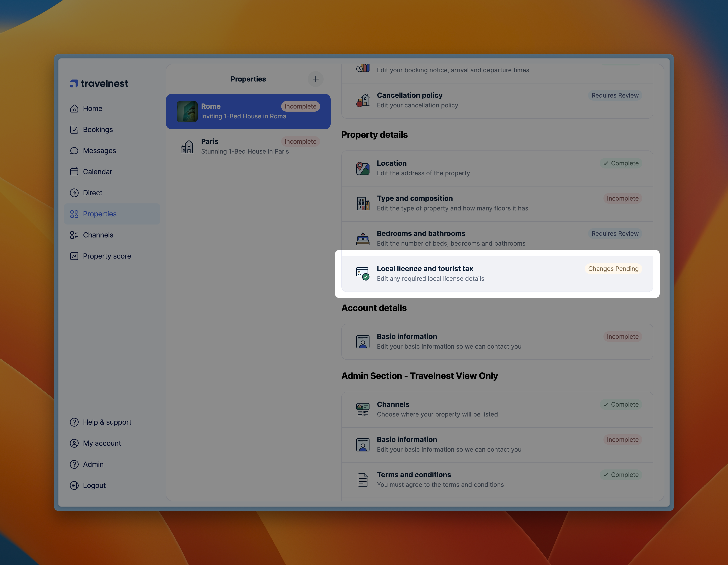Click the Location map pin icon

(363, 168)
